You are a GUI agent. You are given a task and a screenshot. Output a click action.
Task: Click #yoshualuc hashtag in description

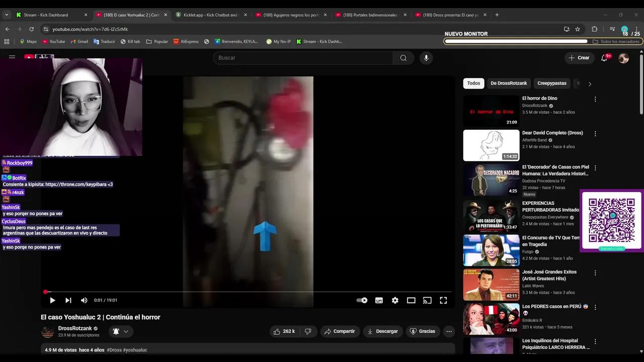(x=135, y=350)
